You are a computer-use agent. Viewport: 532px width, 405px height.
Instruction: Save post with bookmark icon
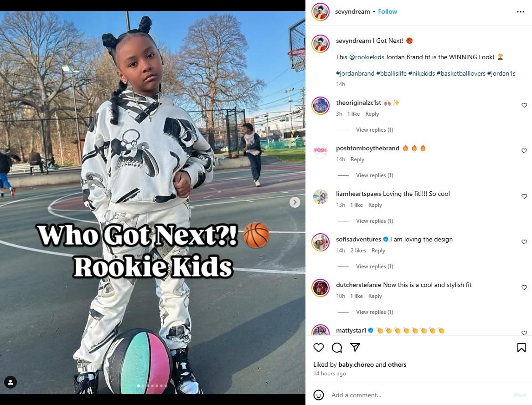tap(521, 347)
